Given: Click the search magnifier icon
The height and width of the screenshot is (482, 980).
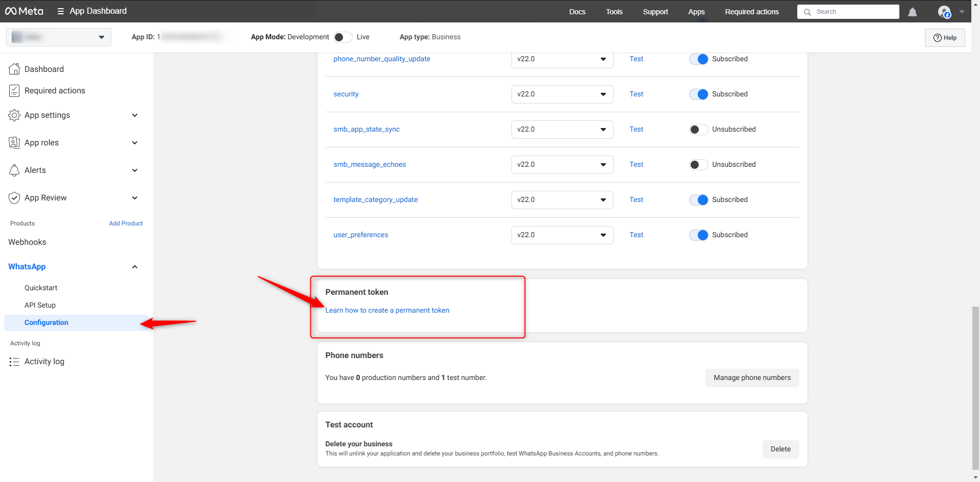Looking at the screenshot, I should click(807, 12).
